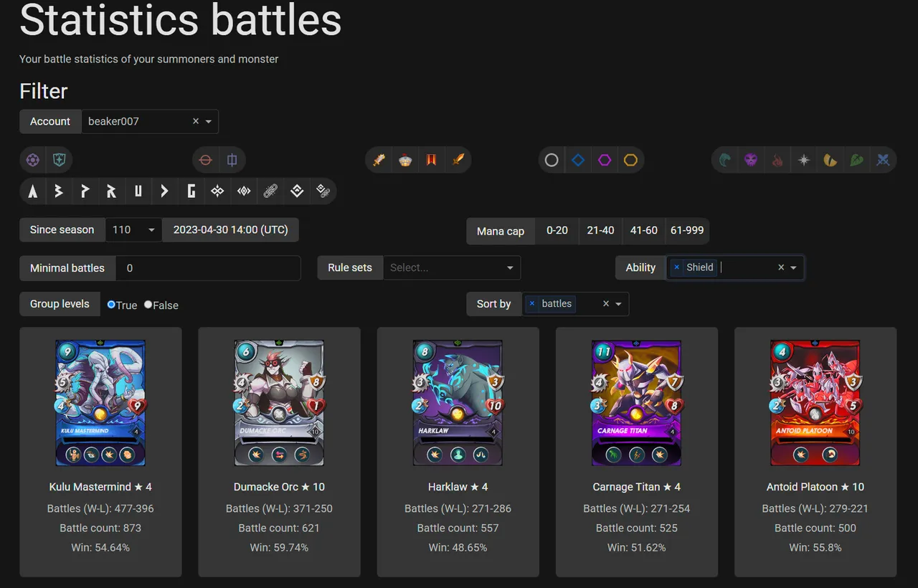The image size is (918, 588).
Task: Filter by neutral crossed swords icon
Action: tap(883, 160)
